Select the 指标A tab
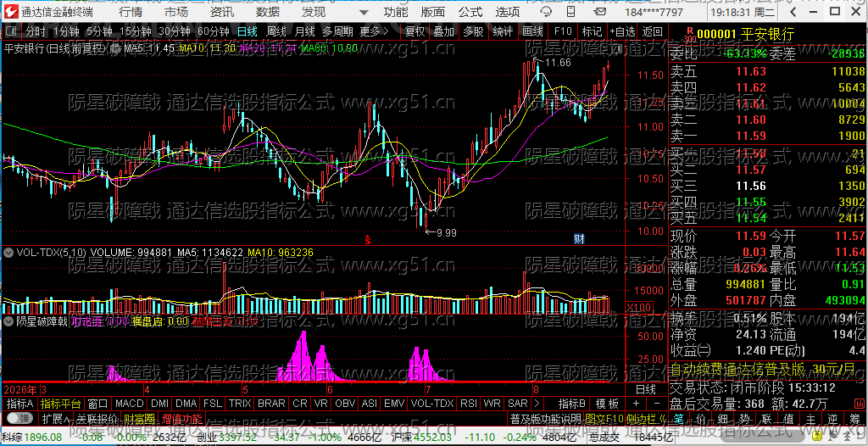 click(20, 403)
